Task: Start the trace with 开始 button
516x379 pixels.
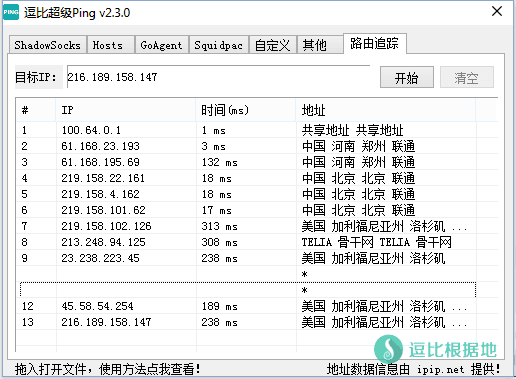Action: point(407,77)
